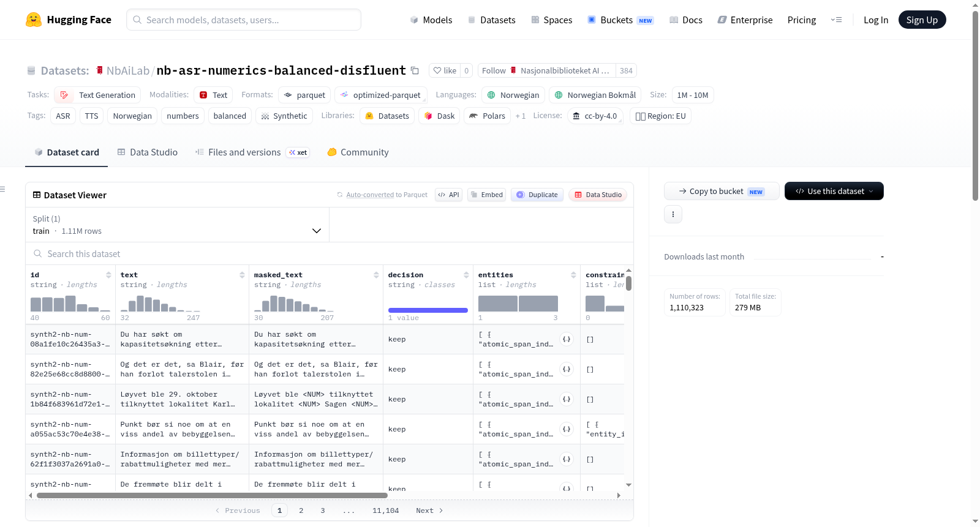Viewport: 980px width, 527px height.
Task: Go to the Next page of rows
Action: (x=429, y=510)
